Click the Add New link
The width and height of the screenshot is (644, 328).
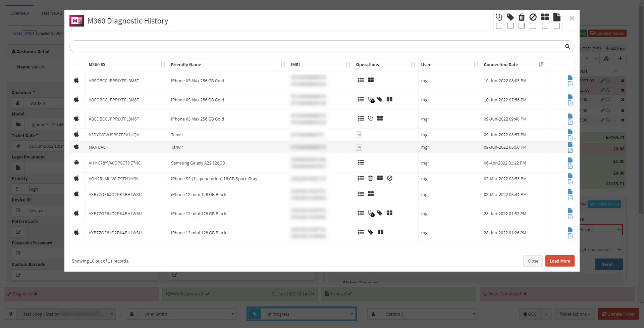615,48
